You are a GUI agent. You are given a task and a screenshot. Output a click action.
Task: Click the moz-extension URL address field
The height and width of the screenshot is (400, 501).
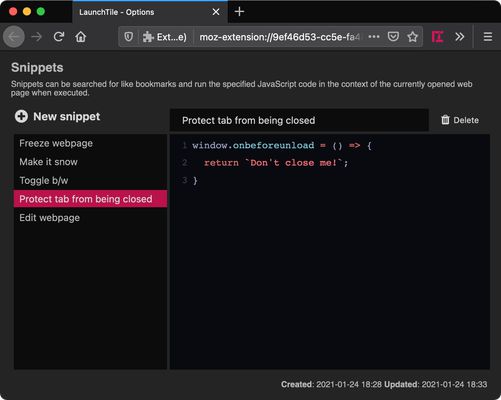(x=279, y=37)
